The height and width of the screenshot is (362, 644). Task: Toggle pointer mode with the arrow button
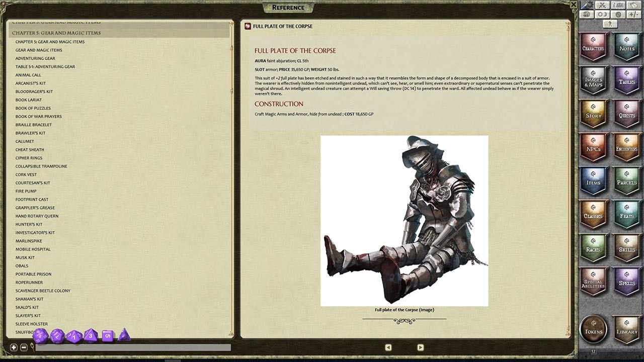(x=610, y=24)
